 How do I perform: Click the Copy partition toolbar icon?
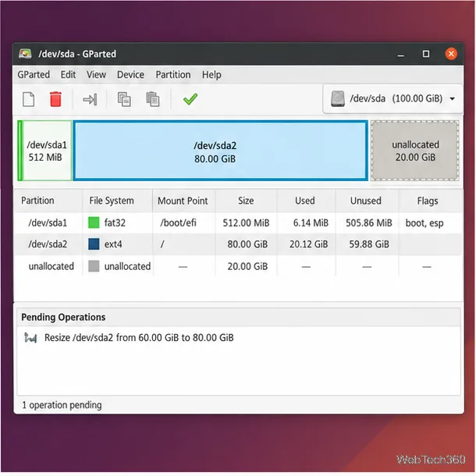(124, 99)
